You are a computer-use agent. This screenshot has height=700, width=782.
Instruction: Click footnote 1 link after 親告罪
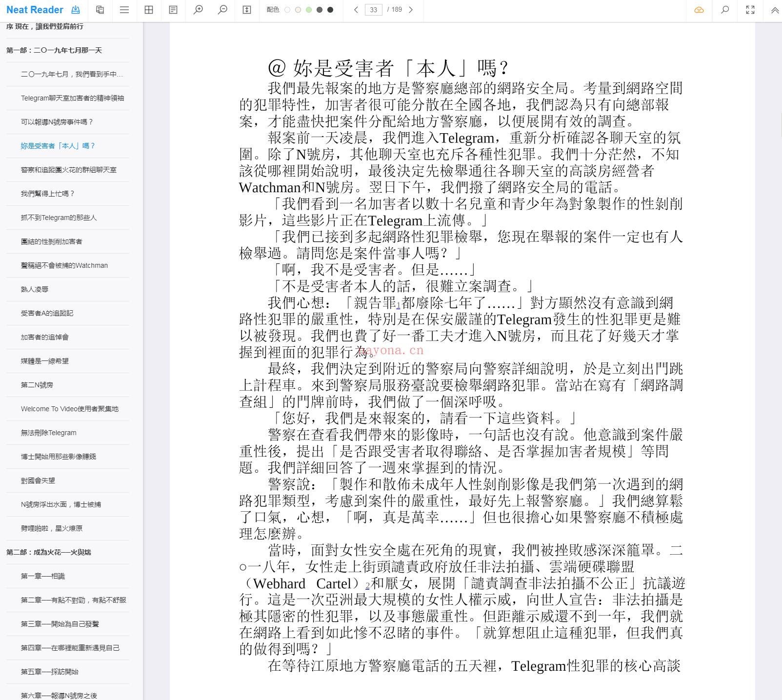point(398,305)
